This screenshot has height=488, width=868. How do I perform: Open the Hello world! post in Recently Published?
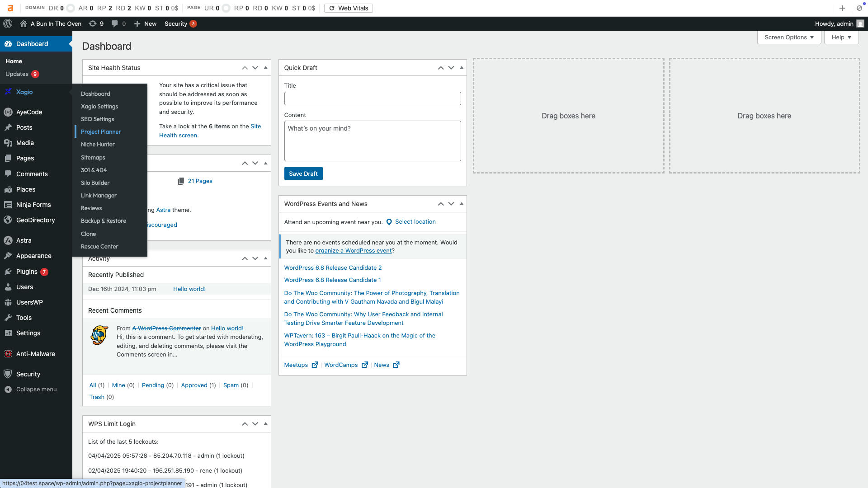[189, 289]
